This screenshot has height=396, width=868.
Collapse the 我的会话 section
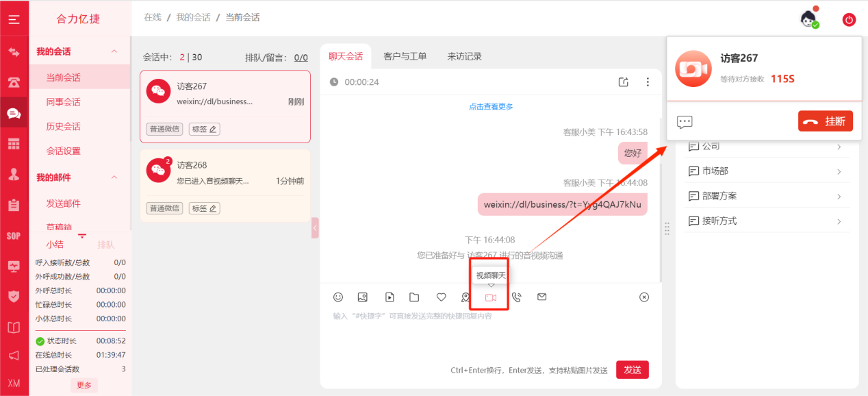pos(114,51)
